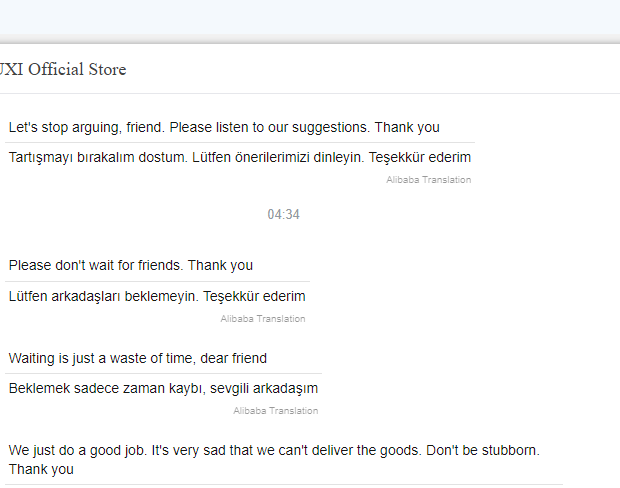The image size is (620, 488).
Task: Click the blank light-blue top header bar
Action: point(310,18)
